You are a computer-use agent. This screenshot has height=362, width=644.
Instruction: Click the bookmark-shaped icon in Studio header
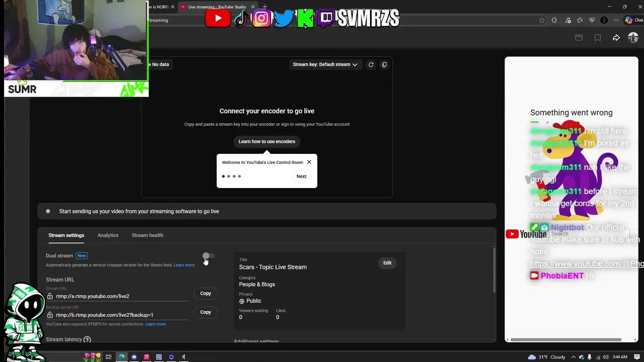pyautogui.click(x=598, y=38)
